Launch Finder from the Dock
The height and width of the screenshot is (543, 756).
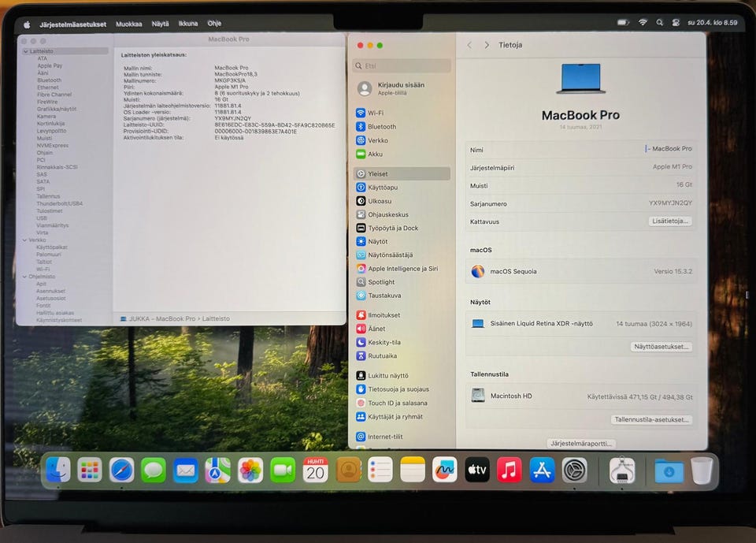click(57, 470)
